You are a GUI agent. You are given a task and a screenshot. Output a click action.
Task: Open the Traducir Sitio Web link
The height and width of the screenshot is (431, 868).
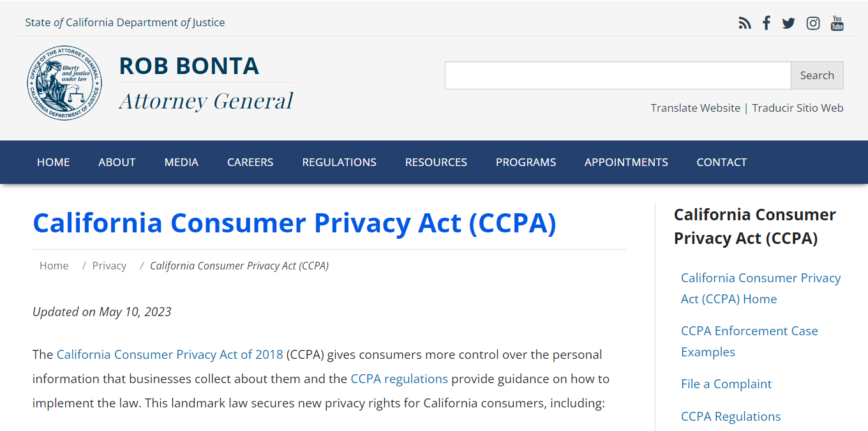797,107
